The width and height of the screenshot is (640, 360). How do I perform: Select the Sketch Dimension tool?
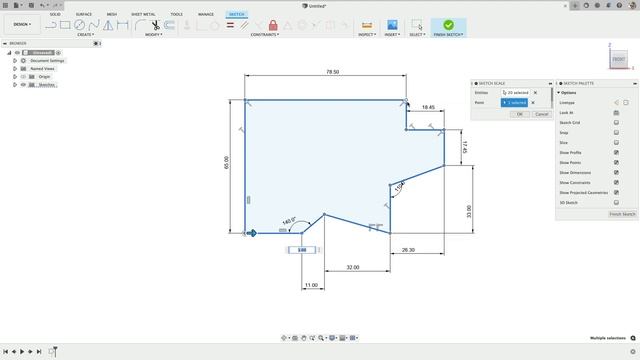click(122, 25)
